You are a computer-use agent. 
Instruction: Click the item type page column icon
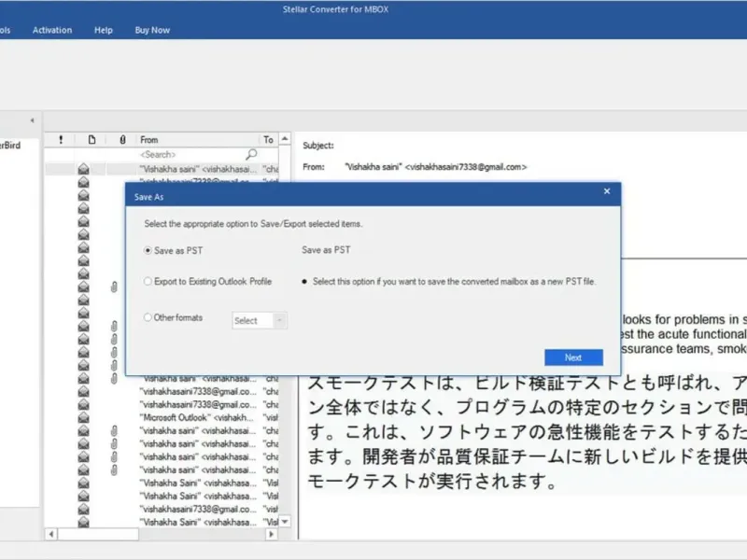92,139
